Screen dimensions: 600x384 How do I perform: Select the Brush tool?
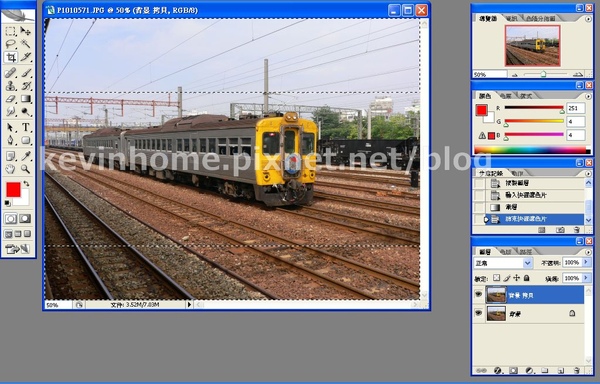(25, 73)
